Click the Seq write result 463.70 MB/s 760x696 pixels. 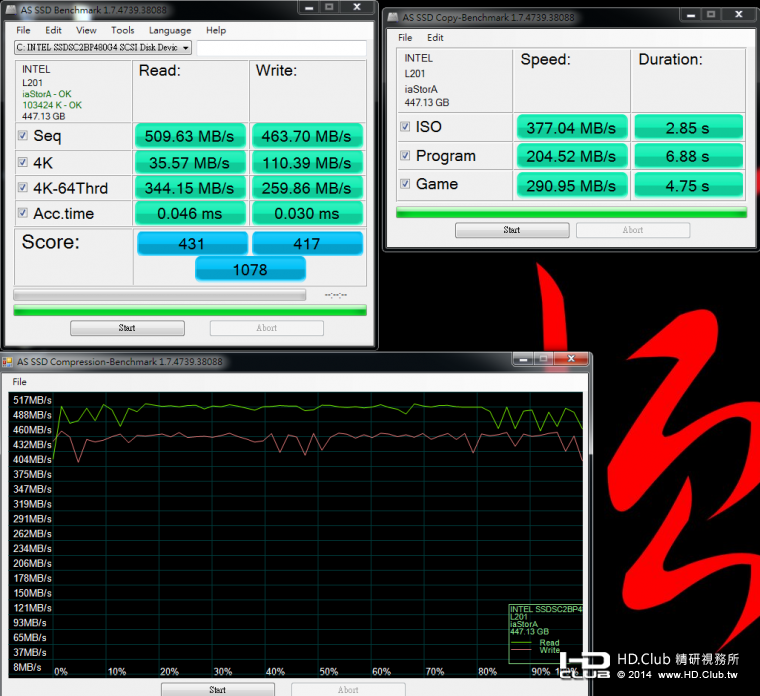[x=306, y=136]
